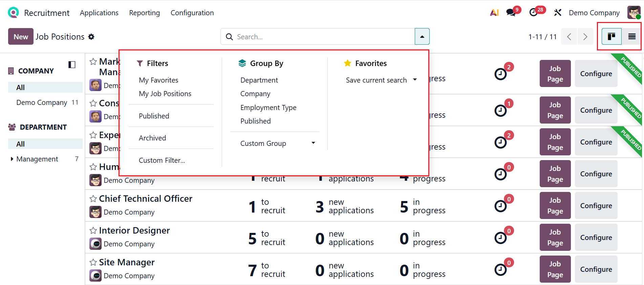Image resolution: width=644 pixels, height=285 pixels.
Task: Switch to list view
Action: (x=632, y=37)
